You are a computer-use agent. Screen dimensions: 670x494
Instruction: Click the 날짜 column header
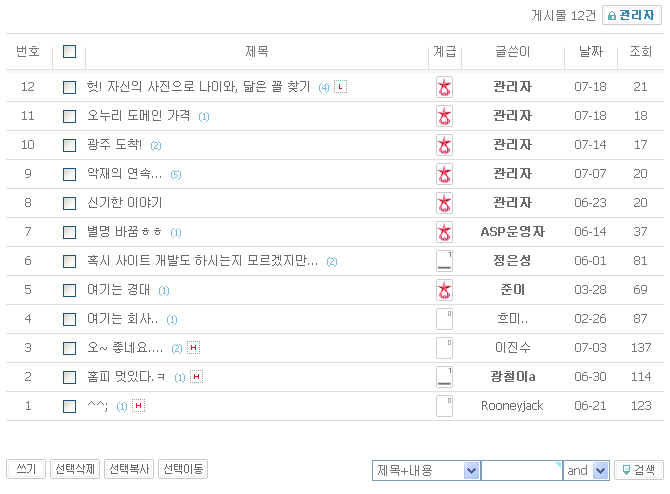pos(591,52)
